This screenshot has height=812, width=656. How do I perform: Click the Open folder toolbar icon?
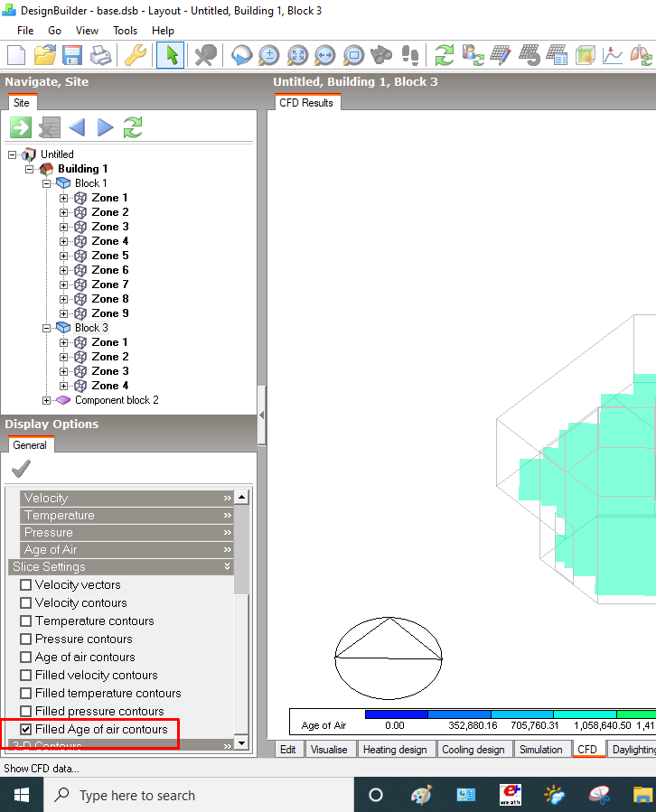(x=44, y=55)
